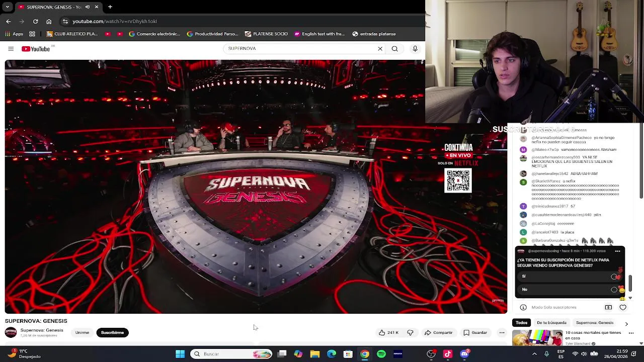
Task: Close the SUPERNOVA: GENESIS browser tab
Action: [97, 7]
